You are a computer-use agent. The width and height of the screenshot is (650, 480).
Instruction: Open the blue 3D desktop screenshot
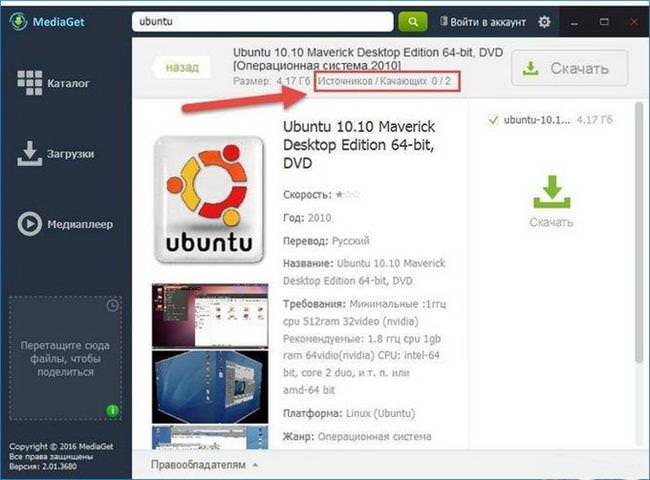point(210,387)
